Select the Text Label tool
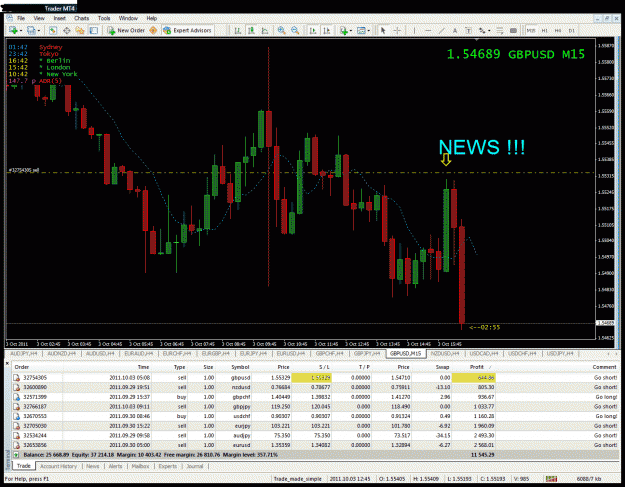The image size is (625, 487). (468, 31)
